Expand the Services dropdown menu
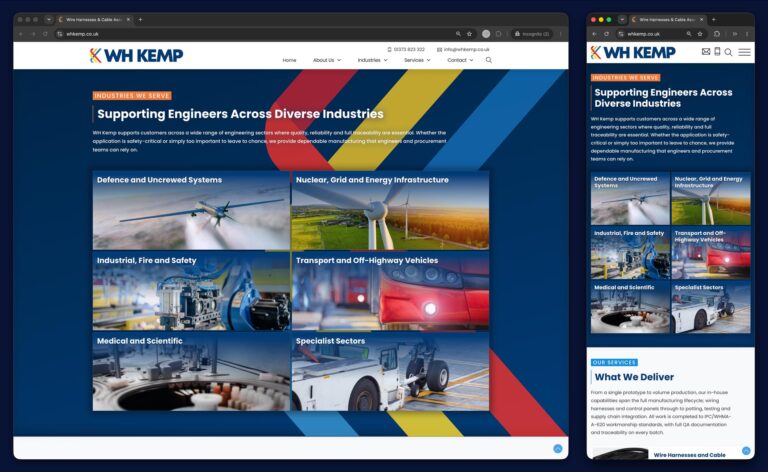This screenshot has width=768, height=472. 417,60
